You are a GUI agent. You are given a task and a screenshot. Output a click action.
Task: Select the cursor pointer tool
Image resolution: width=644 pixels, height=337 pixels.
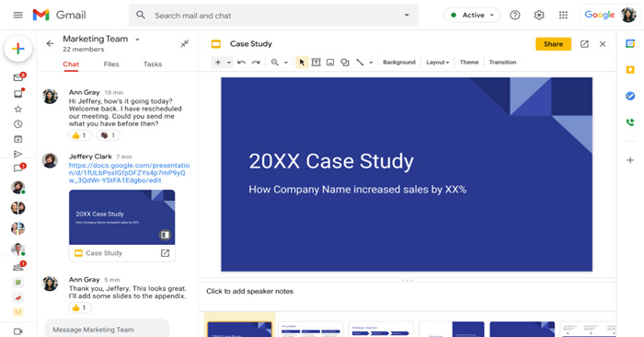(x=302, y=63)
